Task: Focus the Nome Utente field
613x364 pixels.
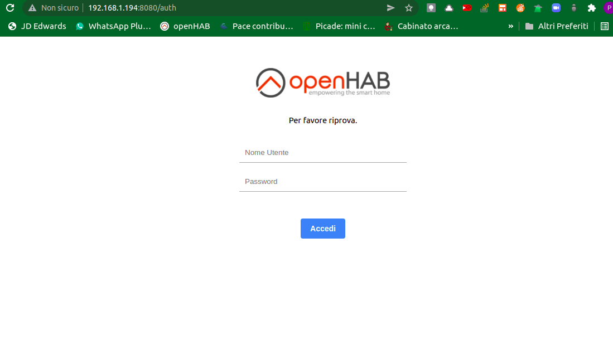Action: pyautogui.click(x=323, y=153)
